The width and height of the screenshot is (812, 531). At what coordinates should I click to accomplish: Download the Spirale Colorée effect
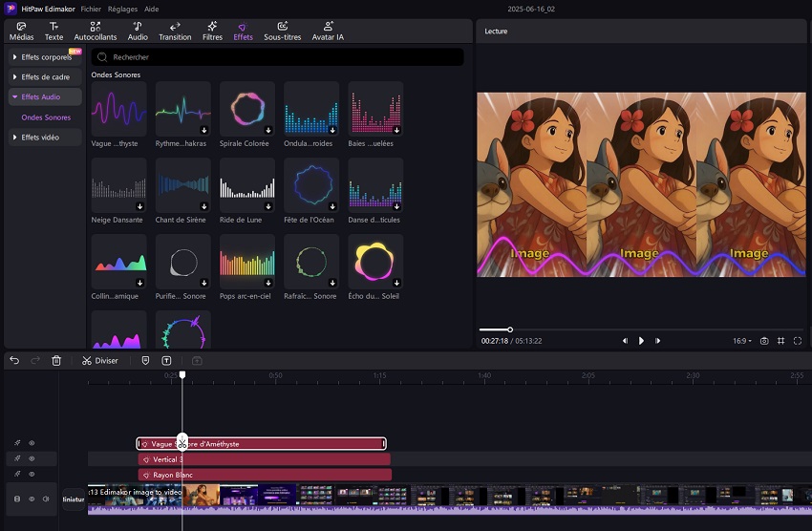pos(268,130)
